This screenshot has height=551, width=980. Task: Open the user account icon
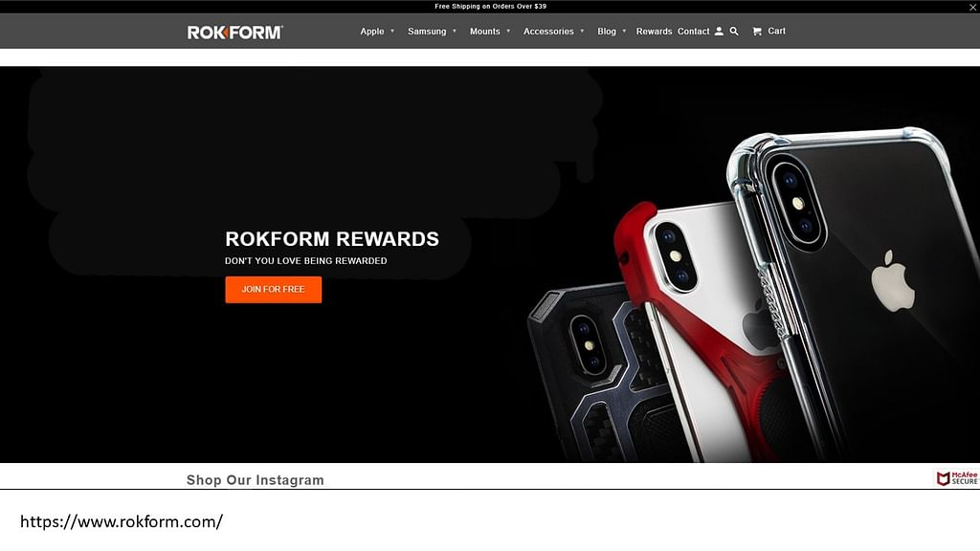pyautogui.click(x=719, y=32)
